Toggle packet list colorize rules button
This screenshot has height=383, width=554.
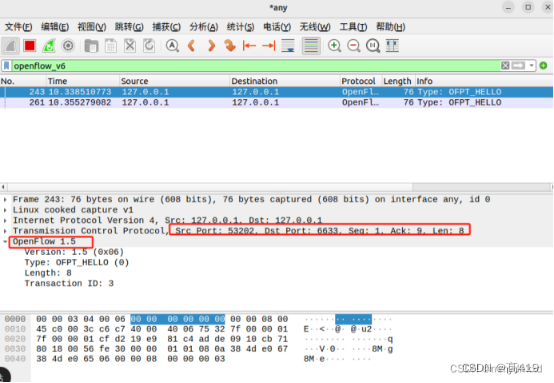[x=311, y=46]
